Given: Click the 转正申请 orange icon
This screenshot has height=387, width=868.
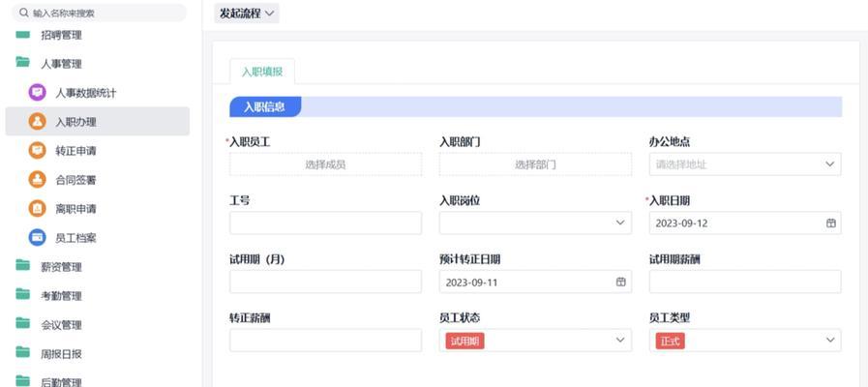Looking at the screenshot, I should click(37, 150).
